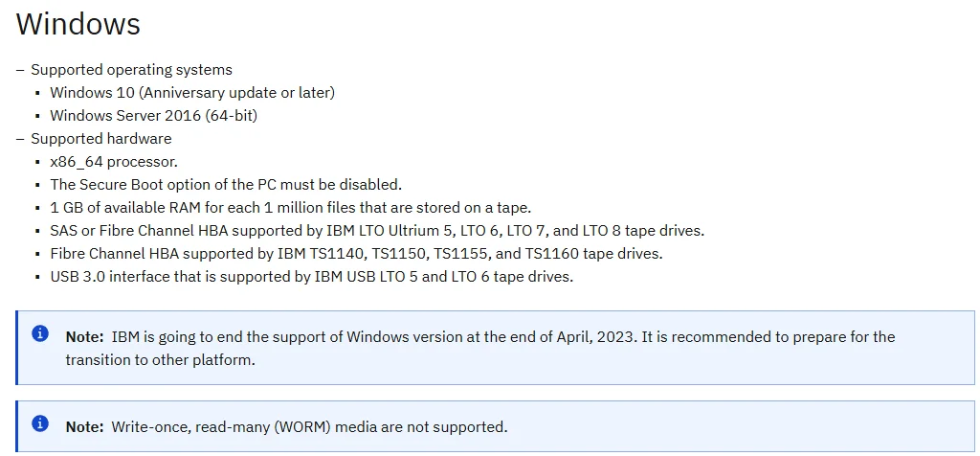The height and width of the screenshot is (456, 980).
Task: Click the info icon beside the WORM media note
Action: pyautogui.click(x=40, y=423)
